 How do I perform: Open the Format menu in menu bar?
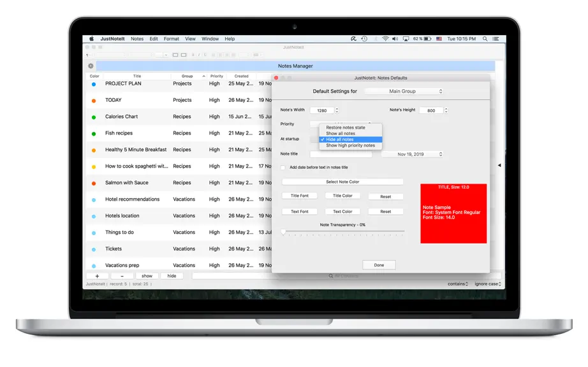coord(172,39)
